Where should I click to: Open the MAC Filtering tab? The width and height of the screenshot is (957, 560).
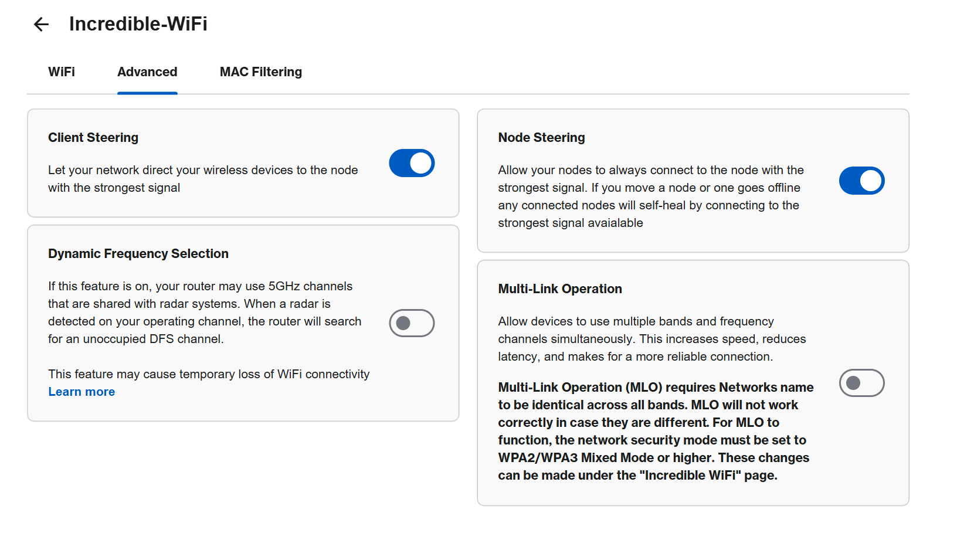261,72
